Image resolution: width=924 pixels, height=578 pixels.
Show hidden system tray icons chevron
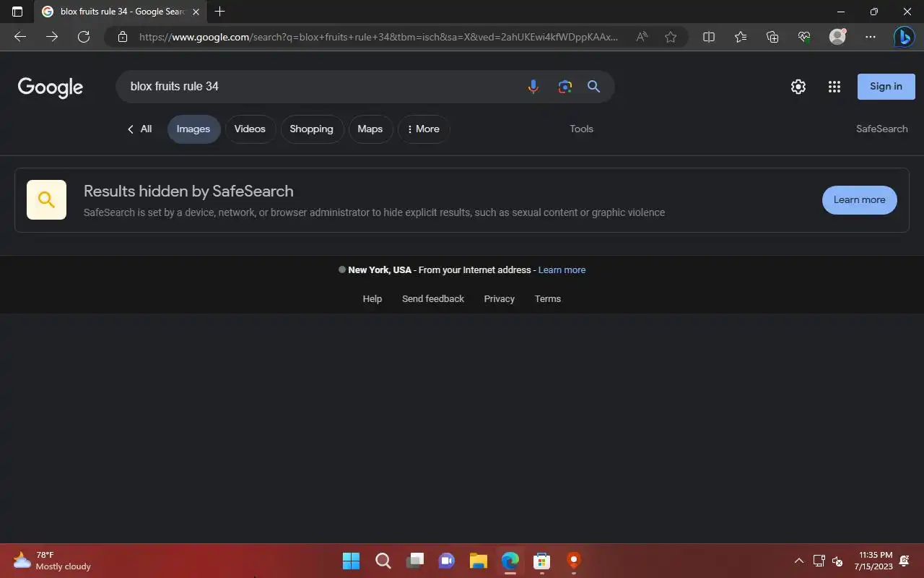coord(799,561)
